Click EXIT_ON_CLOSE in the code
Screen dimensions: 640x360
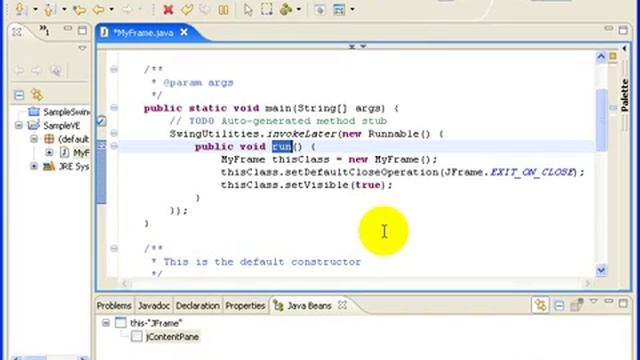[531, 172]
